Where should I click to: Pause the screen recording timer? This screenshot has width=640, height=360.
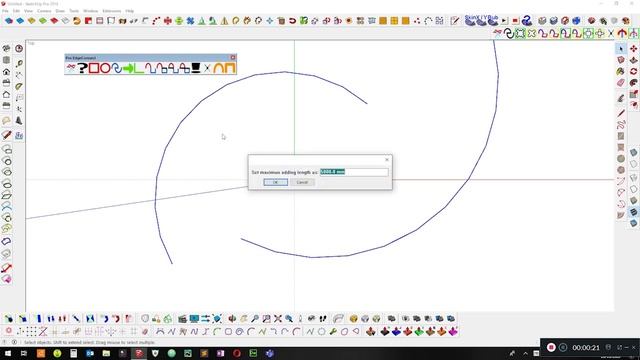(563, 347)
